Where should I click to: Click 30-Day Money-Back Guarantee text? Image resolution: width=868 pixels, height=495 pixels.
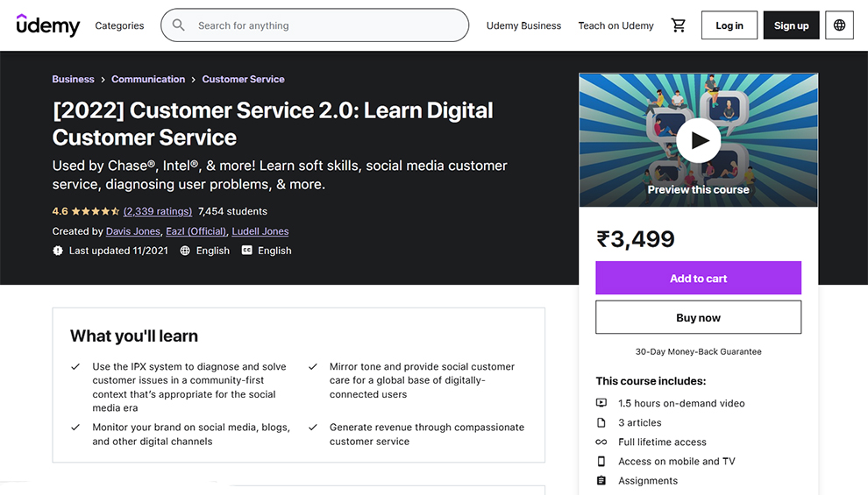coord(698,351)
